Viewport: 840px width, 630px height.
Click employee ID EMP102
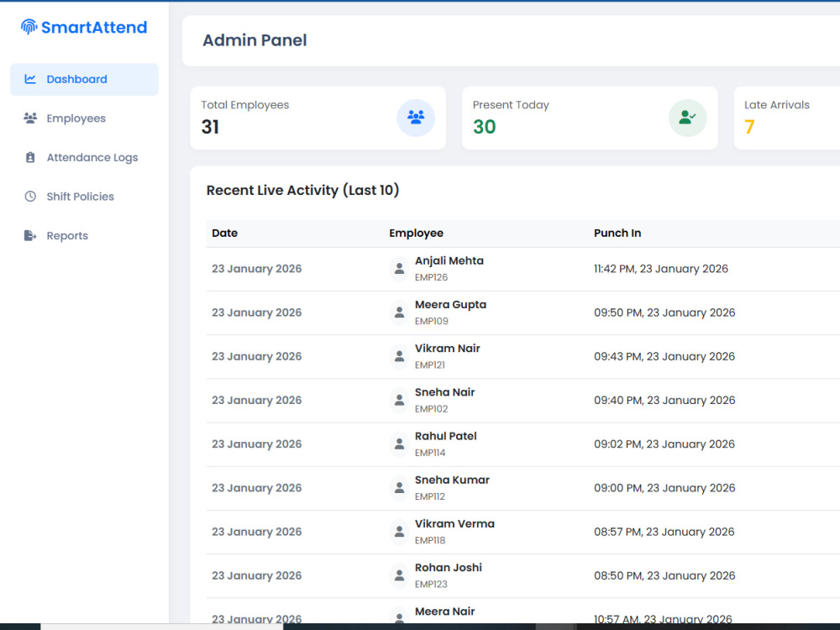pyautogui.click(x=431, y=409)
